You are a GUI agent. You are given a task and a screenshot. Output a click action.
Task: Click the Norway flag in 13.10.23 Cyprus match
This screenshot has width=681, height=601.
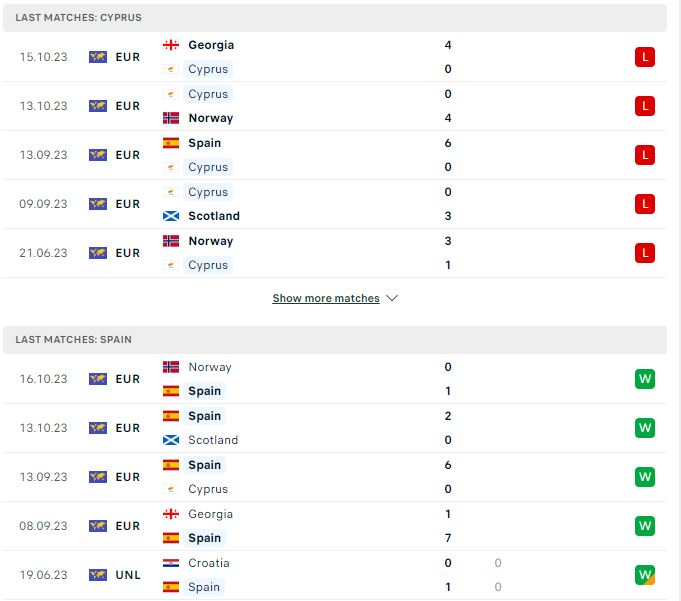pos(171,118)
